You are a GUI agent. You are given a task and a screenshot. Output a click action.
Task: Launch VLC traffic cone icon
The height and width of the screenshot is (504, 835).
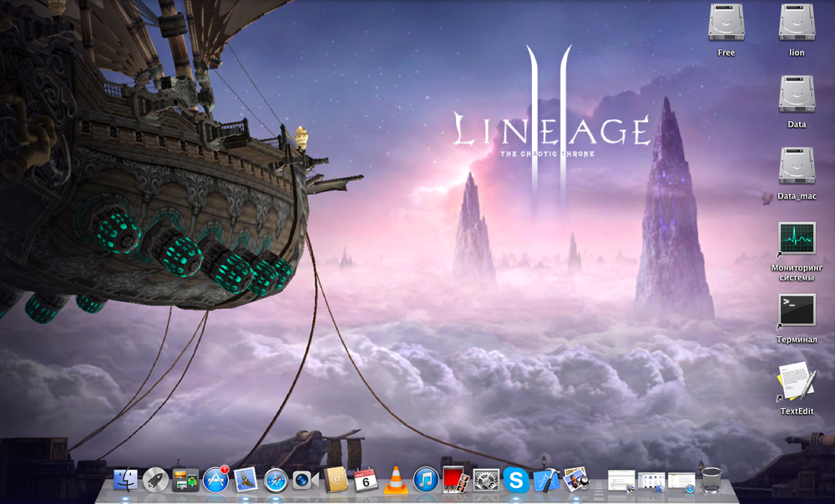click(396, 479)
